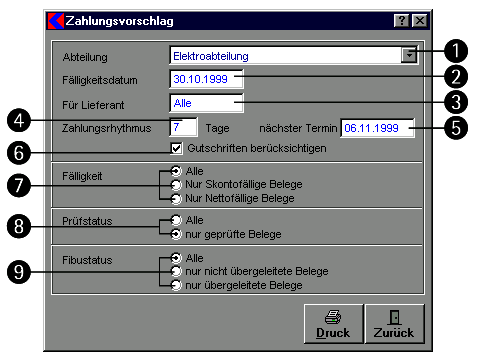This screenshot has width=479, height=364.
Task: Click the Für Lieferant field showing Alle
Action: pyautogui.click(x=206, y=103)
